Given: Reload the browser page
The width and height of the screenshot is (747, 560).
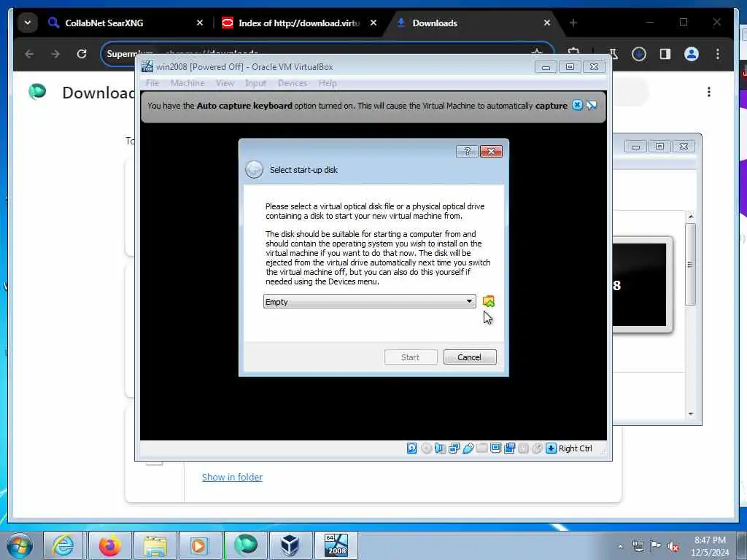Looking at the screenshot, I should (82, 54).
